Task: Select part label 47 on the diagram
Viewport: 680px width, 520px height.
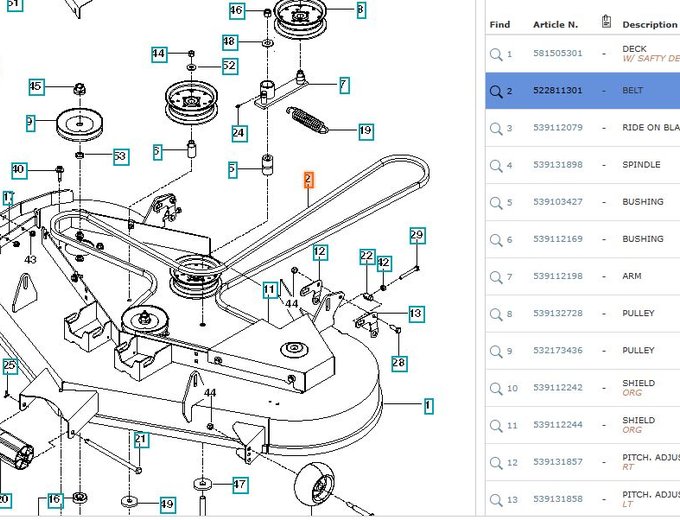Action: pos(240,485)
